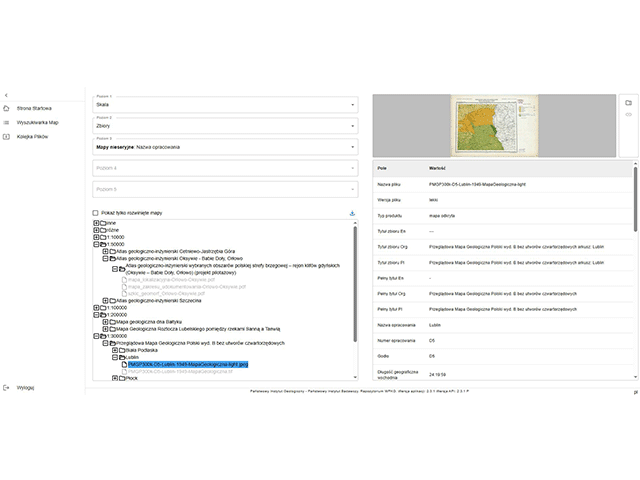Click the file icon of the highlighted light.jpeg file
The height and width of the screenshot is (480, 640).
124,364
